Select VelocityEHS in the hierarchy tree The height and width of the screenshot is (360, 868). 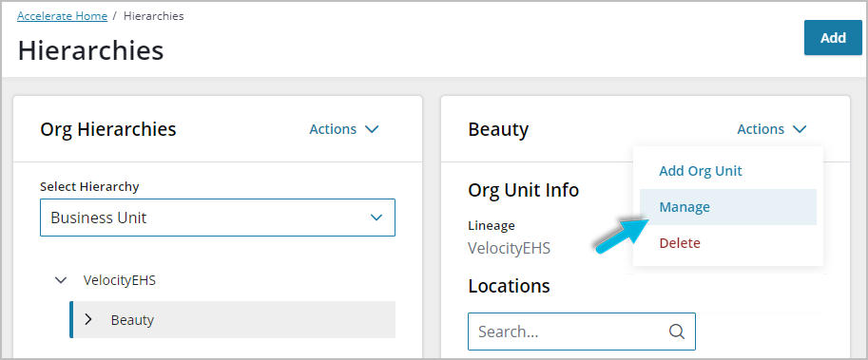(x=120, y=280)
